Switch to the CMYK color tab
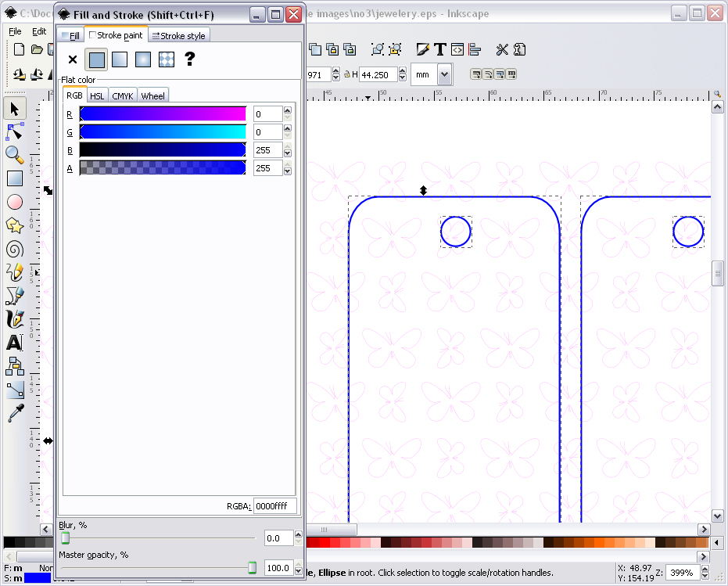This screenshot has width=728, height=586. pos(123,95)
